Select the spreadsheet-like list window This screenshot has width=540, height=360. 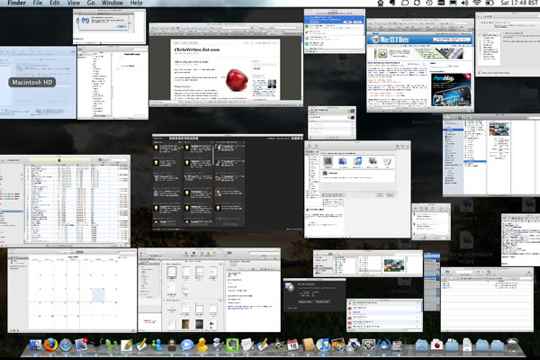(65, 201)
